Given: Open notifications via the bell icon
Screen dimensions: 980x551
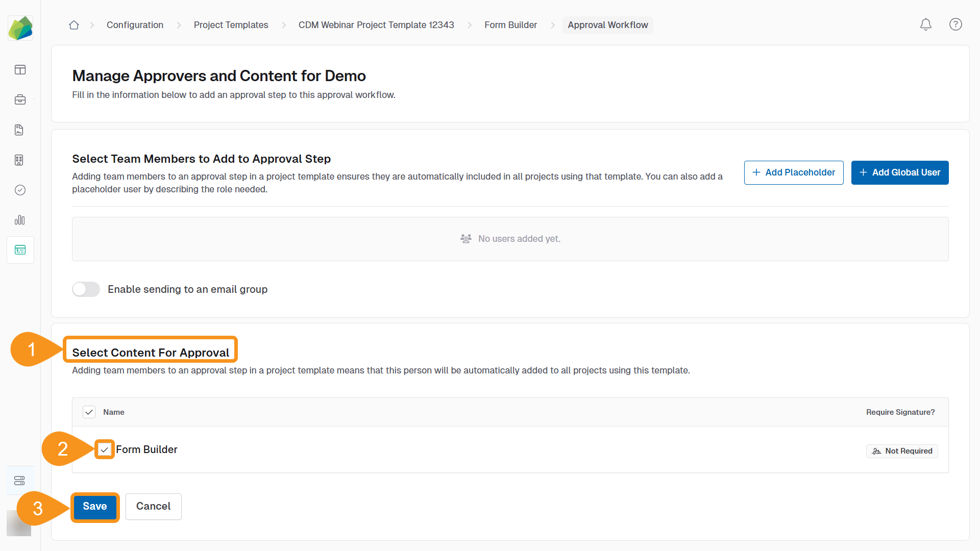Looking at the screenshot, I should pyautogui.click(x=925, y=24).
